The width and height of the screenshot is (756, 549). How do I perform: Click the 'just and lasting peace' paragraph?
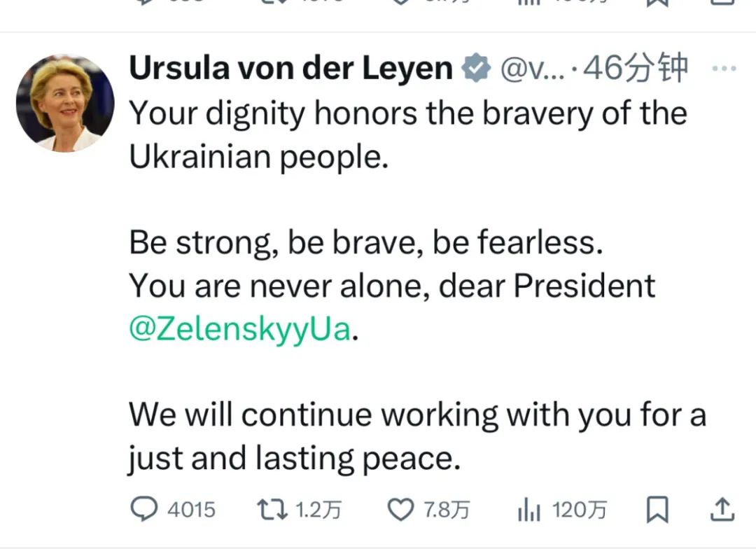(417, 436)
